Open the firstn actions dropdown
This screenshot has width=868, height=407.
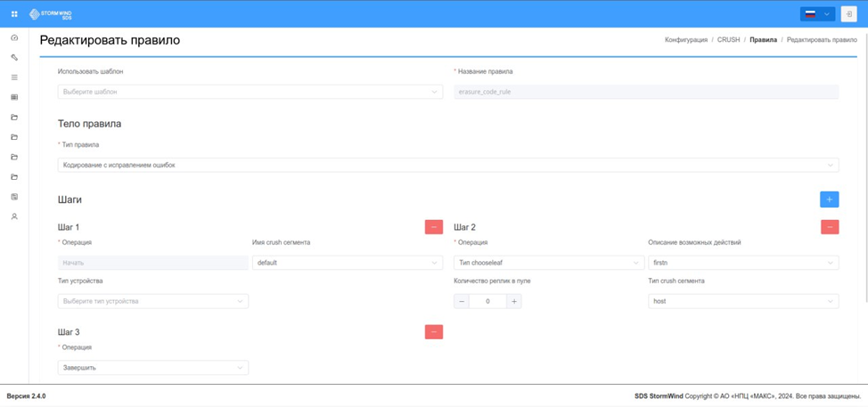[x=743, y=263]
